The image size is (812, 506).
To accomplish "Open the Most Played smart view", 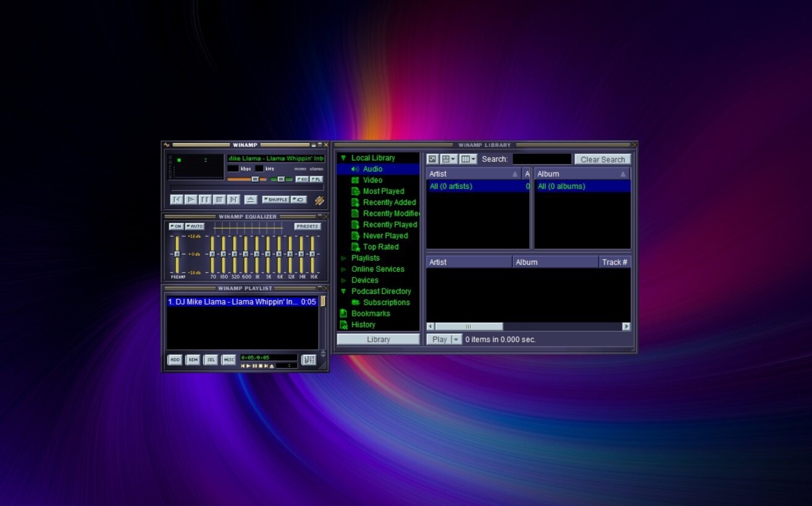I will coord(383,191).
